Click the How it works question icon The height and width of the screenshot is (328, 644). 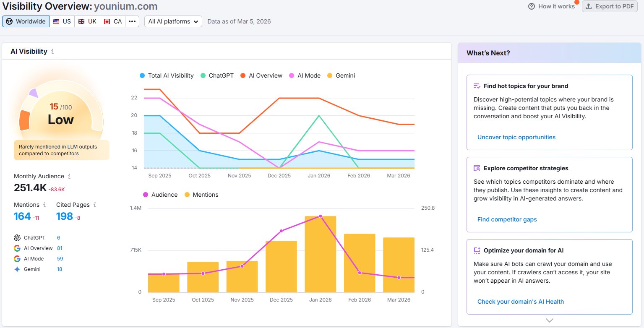532,6
